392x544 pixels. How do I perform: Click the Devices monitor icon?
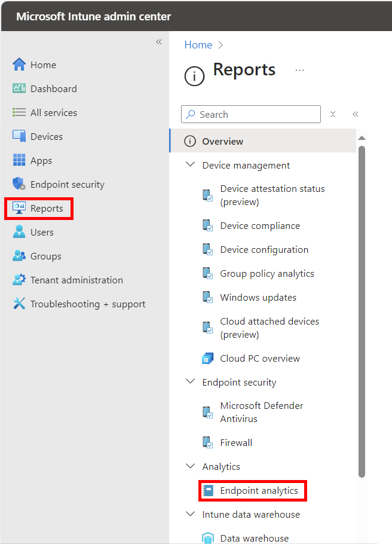pyautogui.click(x=19, y=136)
